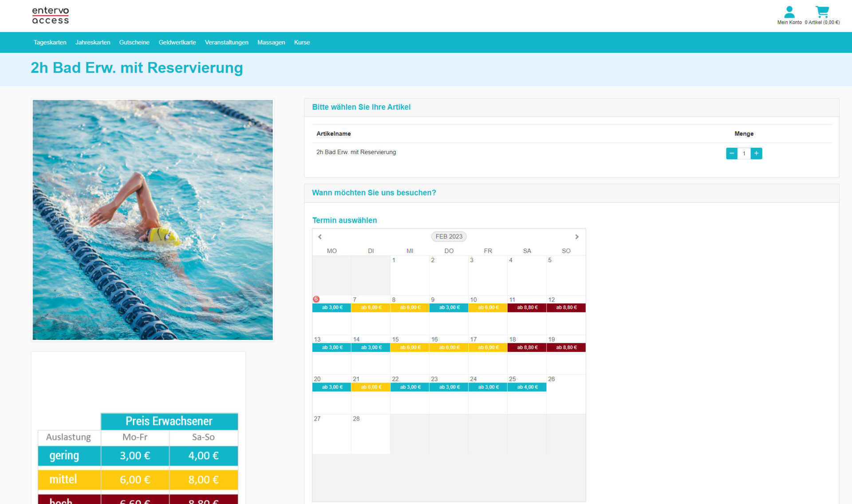Open the shopping cart icon
Viewport: 852px width, 504px height.
coord(822,12)
